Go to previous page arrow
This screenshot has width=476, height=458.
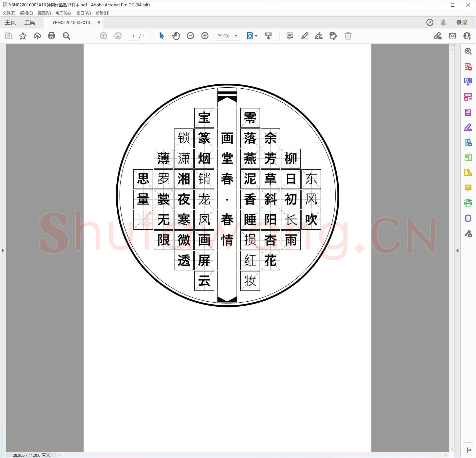coord(103,36)
